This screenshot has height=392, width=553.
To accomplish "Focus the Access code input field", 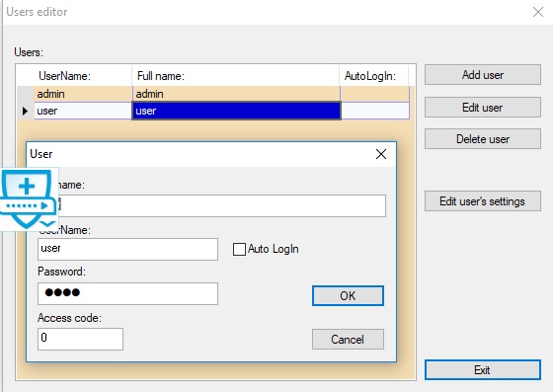I will pos(80,339).
